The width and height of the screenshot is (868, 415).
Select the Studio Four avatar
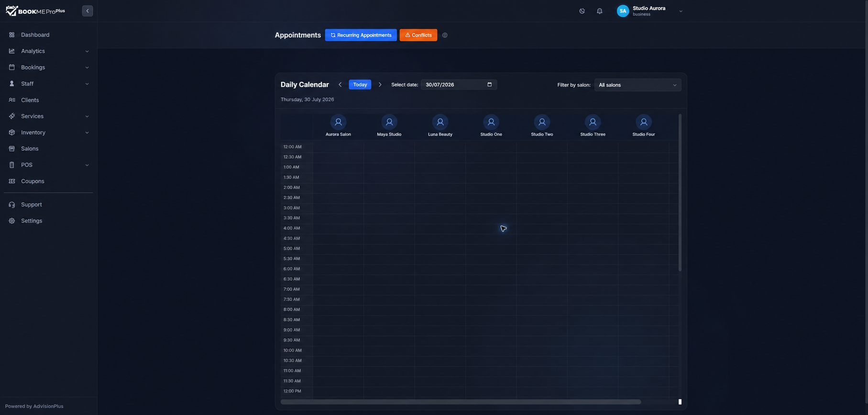coord(644,122)
